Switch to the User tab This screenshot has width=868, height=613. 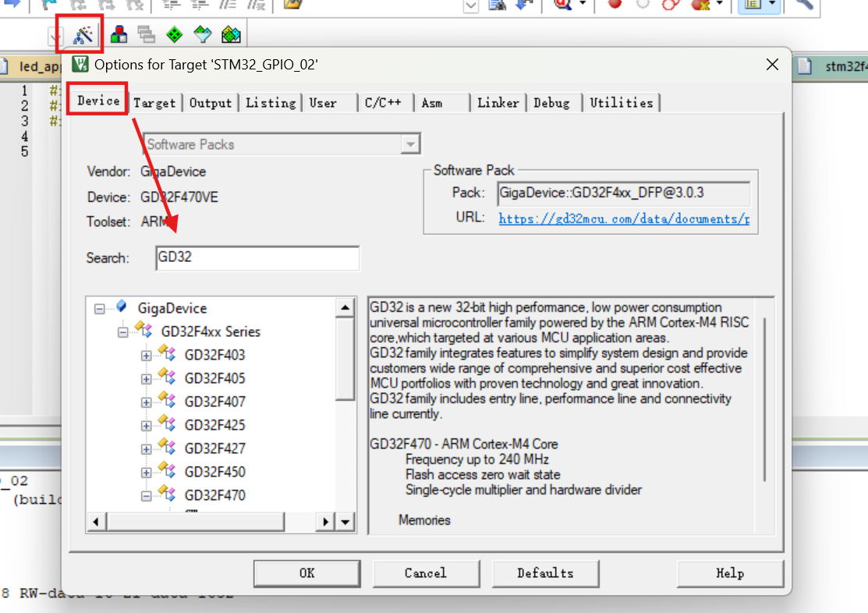coord(329,103)
